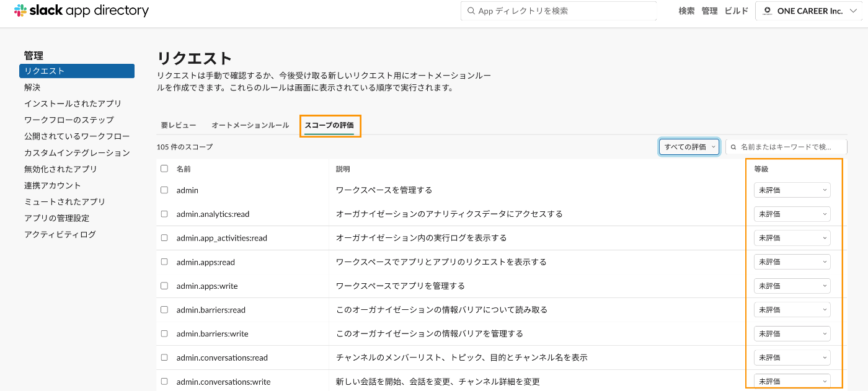Check the box for admin scope
This screenshot has width=868, height=391.
click(x=164, y=190)
